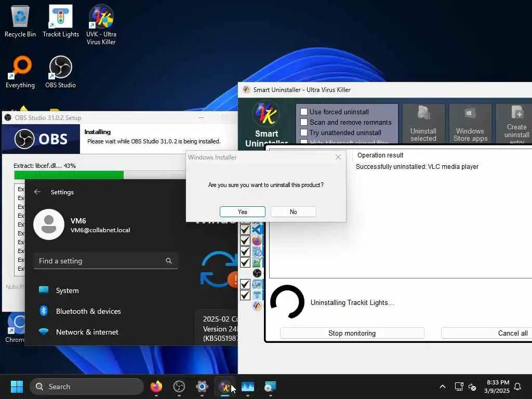Enable Use forced uninstall checkbox

pos(304,112)
